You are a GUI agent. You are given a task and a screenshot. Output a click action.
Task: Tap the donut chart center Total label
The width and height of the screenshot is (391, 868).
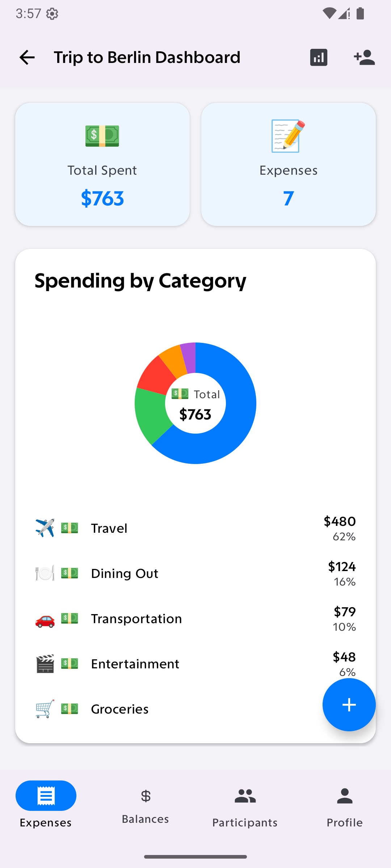point(195,403)
